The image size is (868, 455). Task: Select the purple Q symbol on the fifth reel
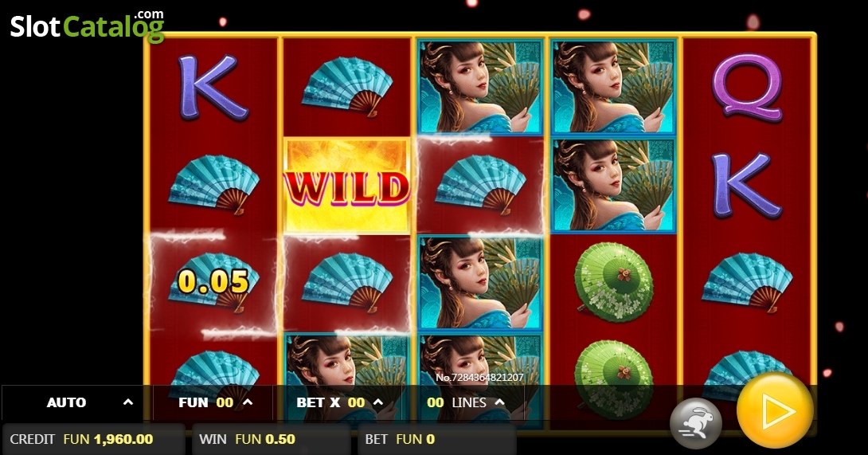(x=747, y=88)
